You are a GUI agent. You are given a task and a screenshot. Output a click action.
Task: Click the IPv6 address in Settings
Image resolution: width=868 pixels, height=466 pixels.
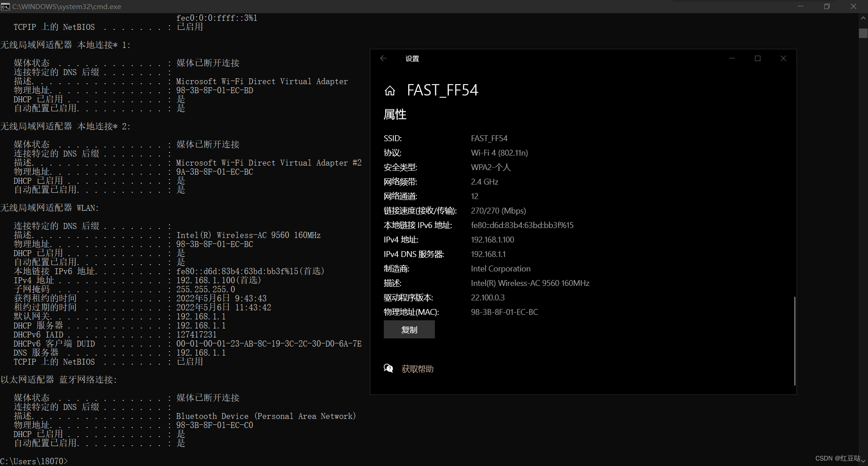522,225
